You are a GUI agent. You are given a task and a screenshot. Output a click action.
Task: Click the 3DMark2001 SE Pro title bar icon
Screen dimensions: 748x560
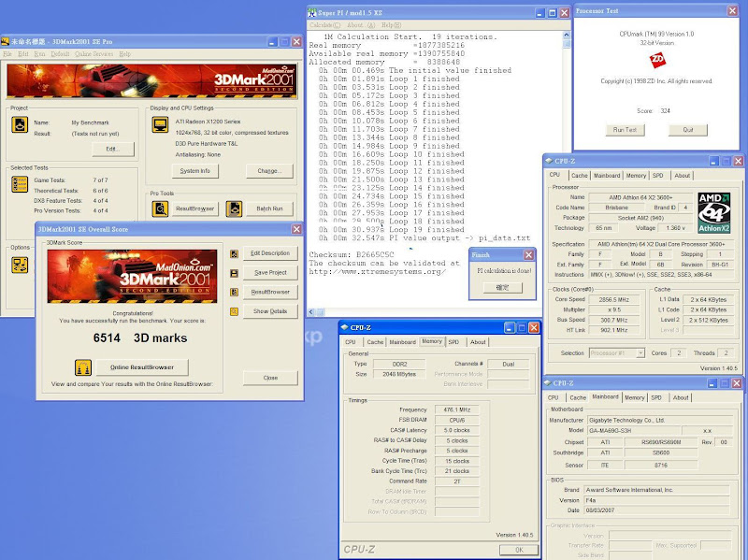pyautogui.click(x=6, y=42)
